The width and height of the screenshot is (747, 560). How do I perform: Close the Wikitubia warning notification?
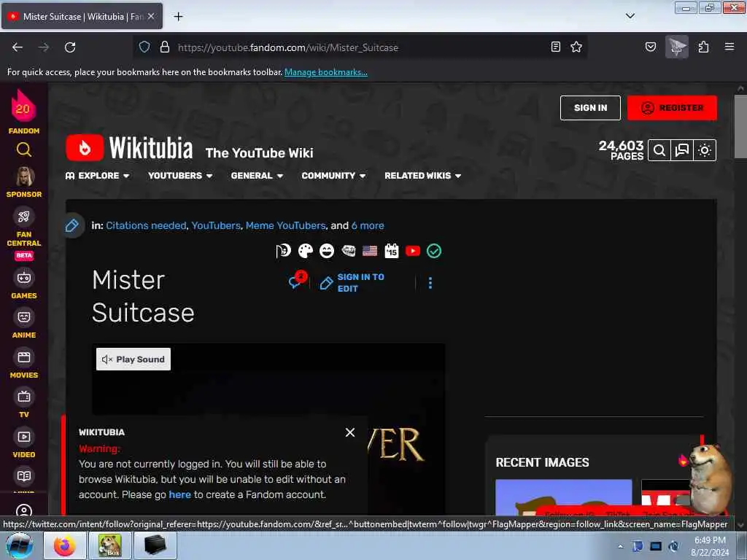[350, 432]
